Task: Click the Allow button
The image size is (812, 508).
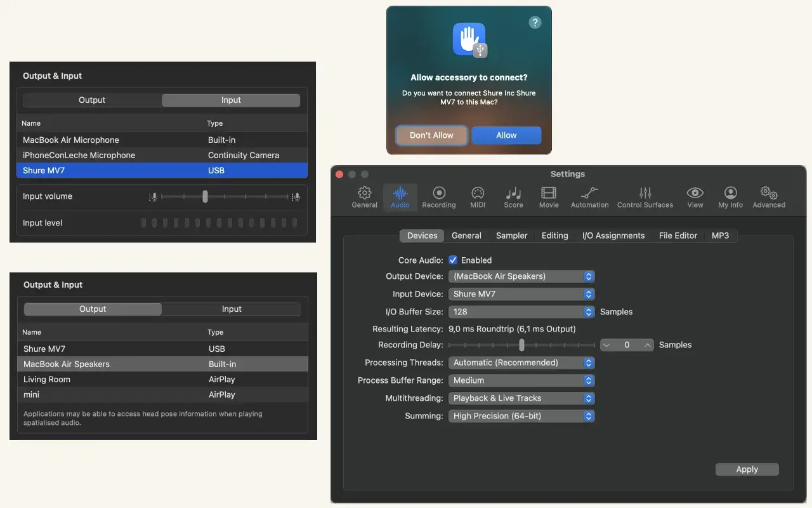Action: (506, 135)
